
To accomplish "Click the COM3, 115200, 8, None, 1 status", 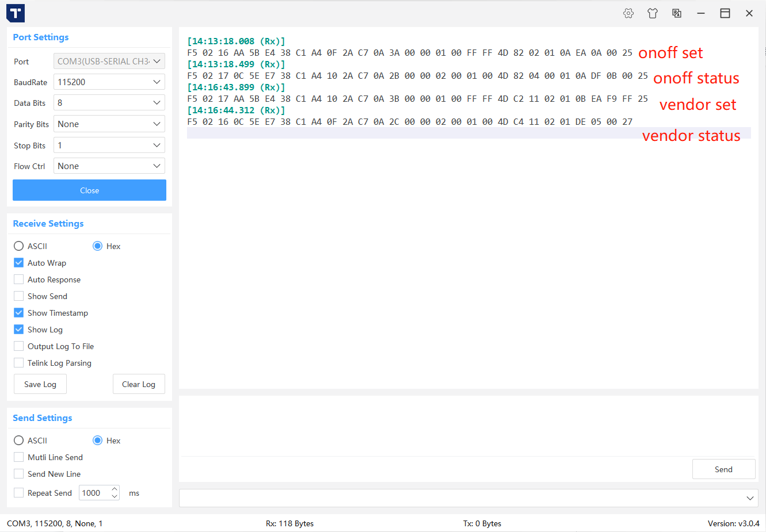I will 55,523.
